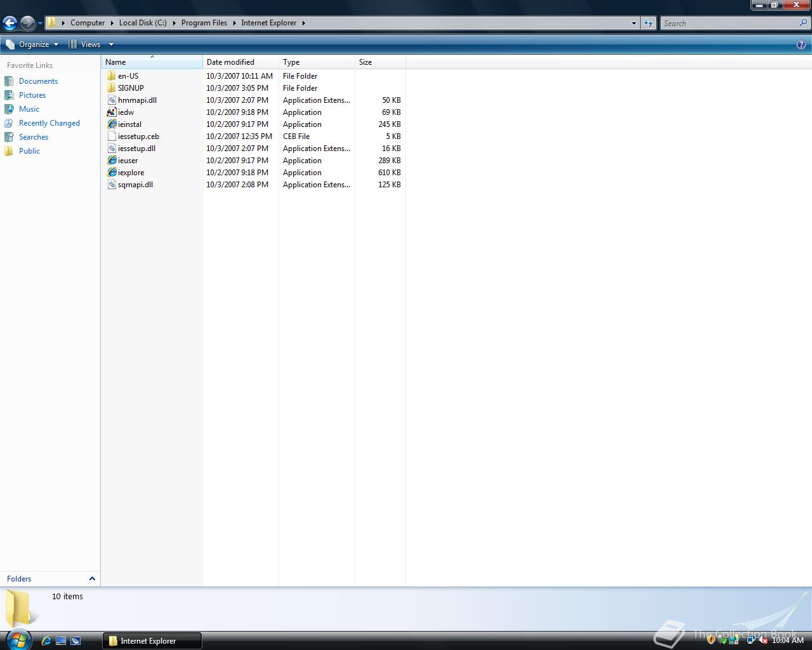The height and width of the screenshot is (650, 812).
Task: Expand arrow after Computer breadcrumb
Action: pyautogui.click(x=112, y=23)
